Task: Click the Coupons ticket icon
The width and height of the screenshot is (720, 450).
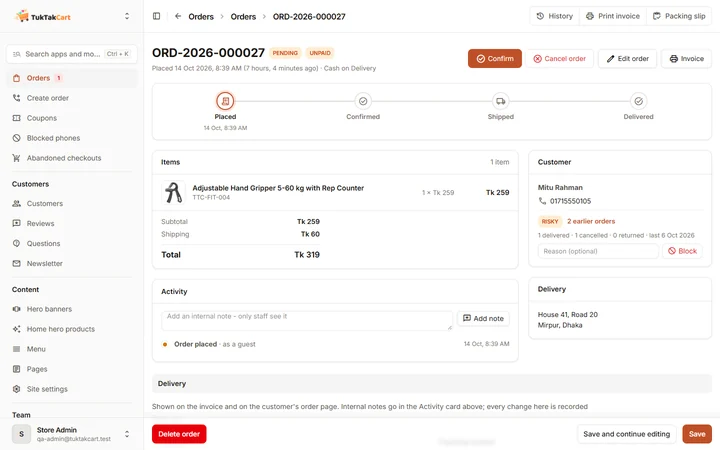Action: 17,118
